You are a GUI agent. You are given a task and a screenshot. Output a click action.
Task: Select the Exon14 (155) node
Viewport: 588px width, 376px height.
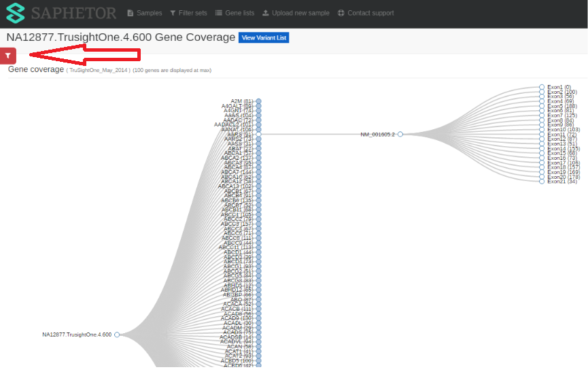point(542,149)
